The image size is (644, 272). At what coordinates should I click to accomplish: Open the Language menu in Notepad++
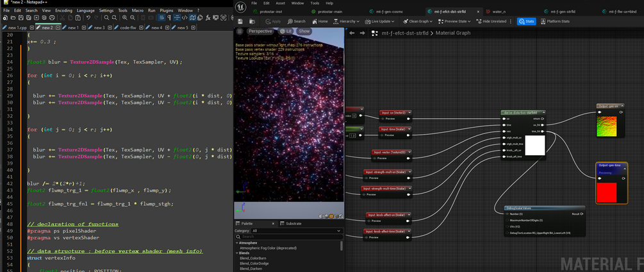(x=85, y=10)
